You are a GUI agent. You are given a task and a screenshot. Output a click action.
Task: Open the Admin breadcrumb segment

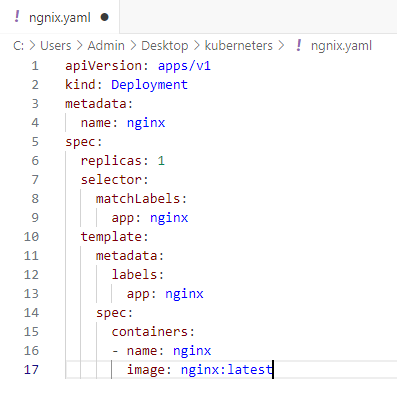click(x=106, y=45)
